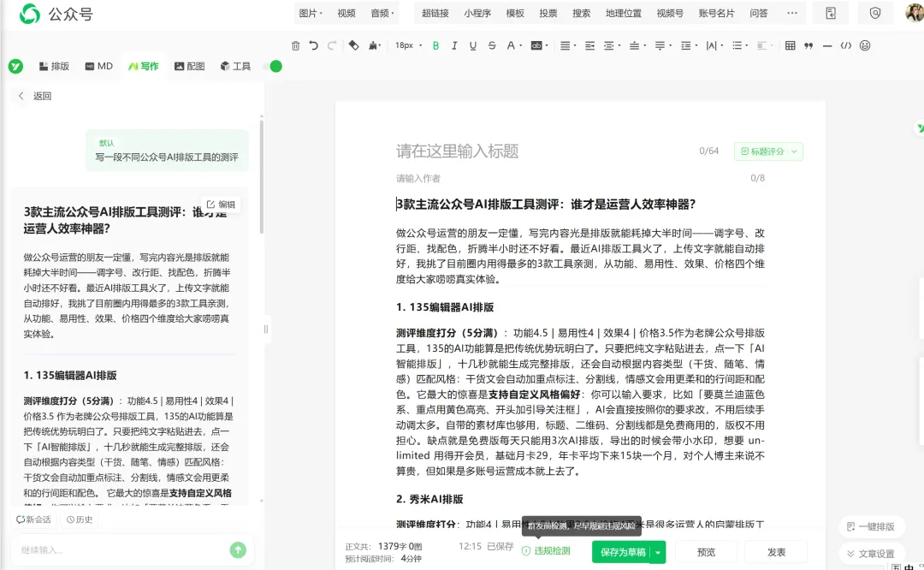Click 搜索 in the insert bar
Image resolution: width=924 pixels, height=570 pixels.
(x=581, y=13)
